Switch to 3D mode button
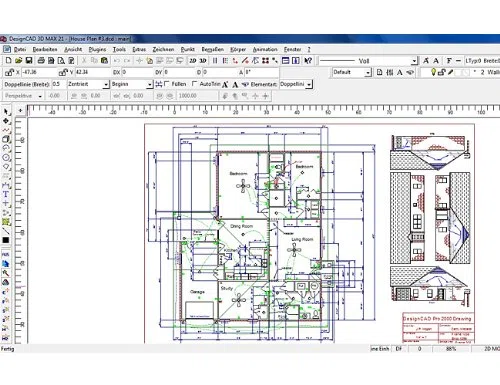The image size is (500, 385). click(203, 61)
